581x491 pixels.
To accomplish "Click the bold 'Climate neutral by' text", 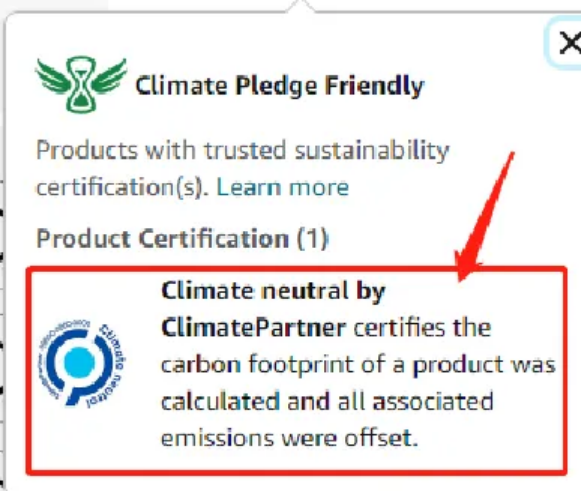I will pos(273,291).
